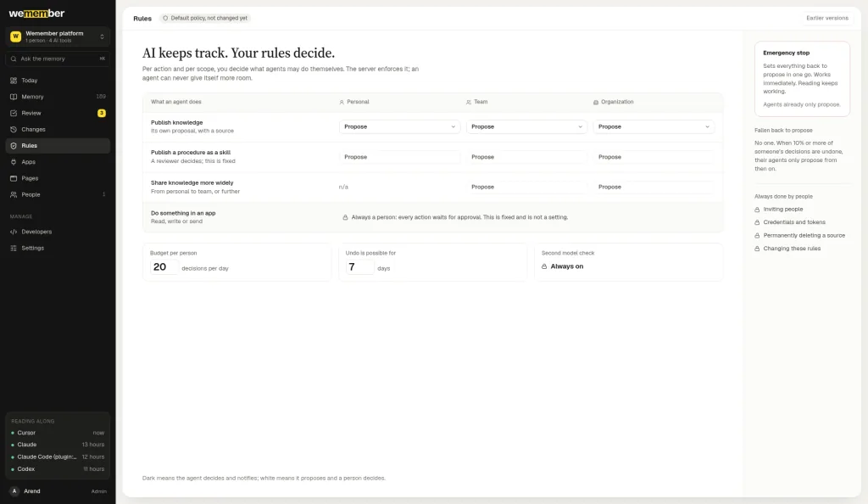Click the yellow Review count badge
The height and width of the screenshot is (504, 868).
[102, 113]
